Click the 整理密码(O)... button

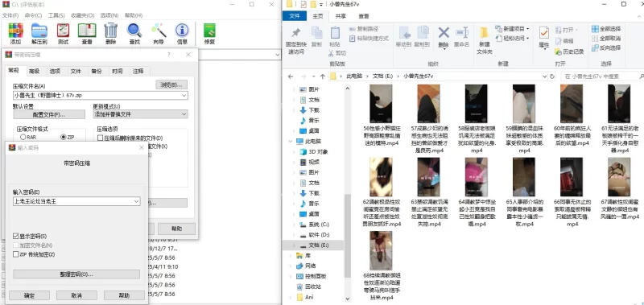[x=76, y=274]
